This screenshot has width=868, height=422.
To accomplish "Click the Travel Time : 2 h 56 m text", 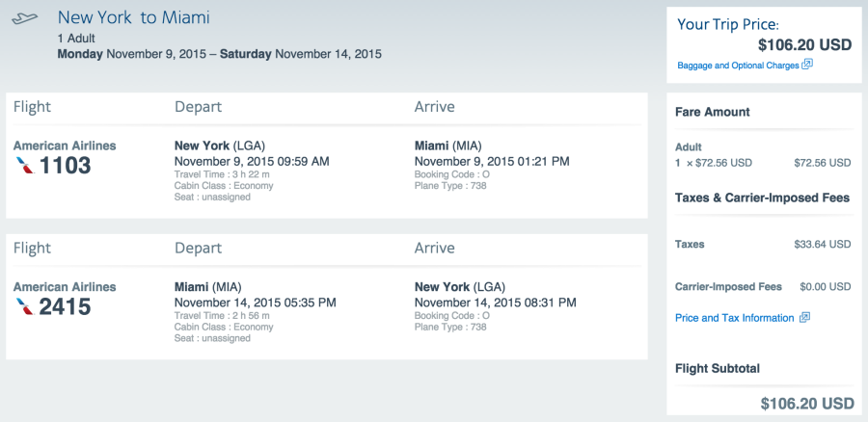I will point(222,316).
